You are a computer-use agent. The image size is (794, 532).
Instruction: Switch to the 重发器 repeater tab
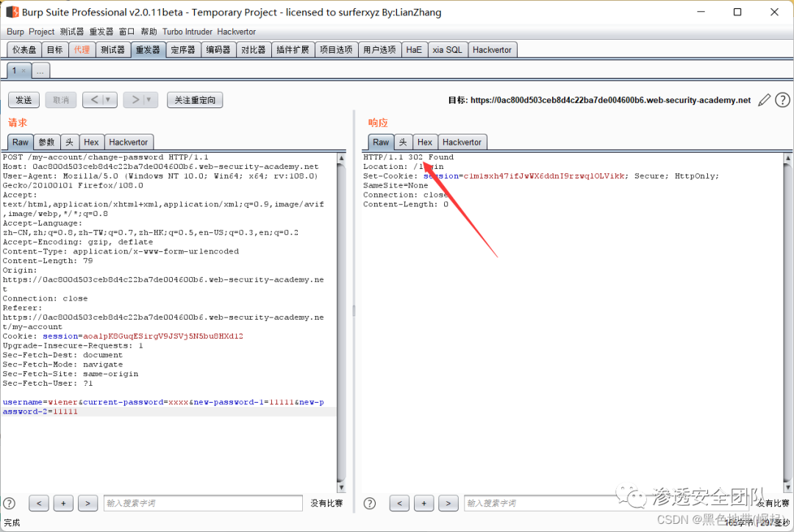point(148,50)
